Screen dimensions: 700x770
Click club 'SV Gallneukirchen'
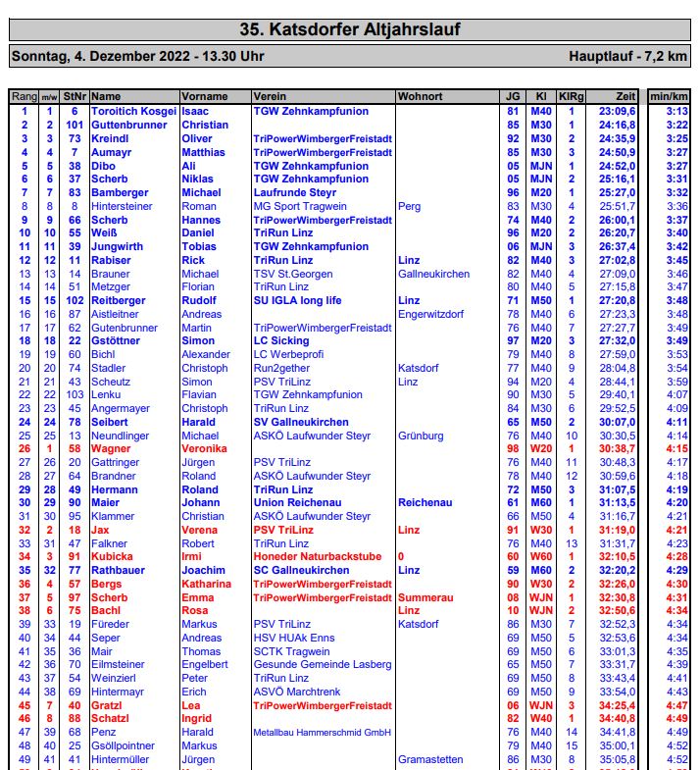[x=301, y=423]
